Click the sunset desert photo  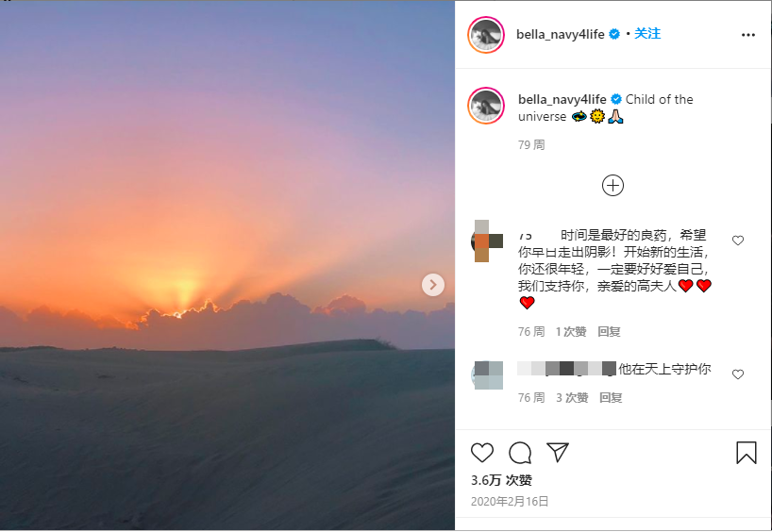(x=227, y=266)
